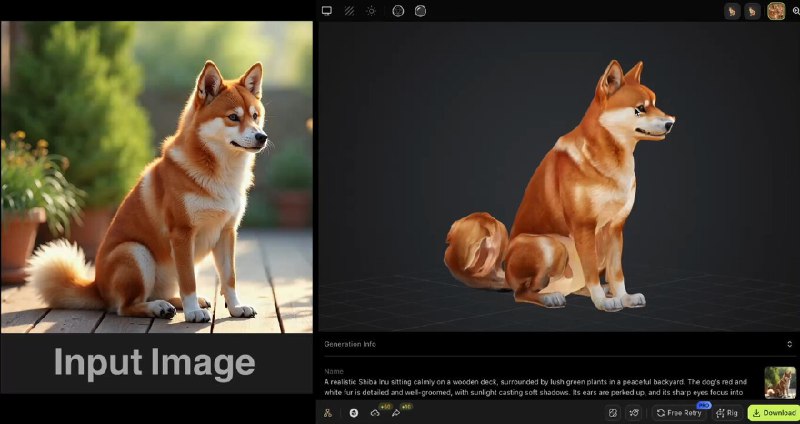Click the Free Retry button
Image resolution: width=800 pixels, height=424 pixels.
pos(680,412)
